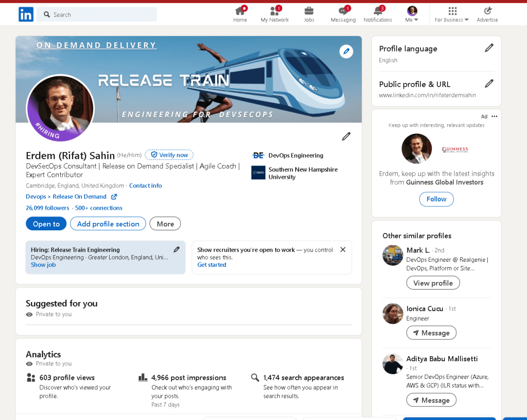The width and height of the screenshot is (527, 420).
Task: View 26,099 followers link
Action: pyautogui.click(x=47, y=208)
